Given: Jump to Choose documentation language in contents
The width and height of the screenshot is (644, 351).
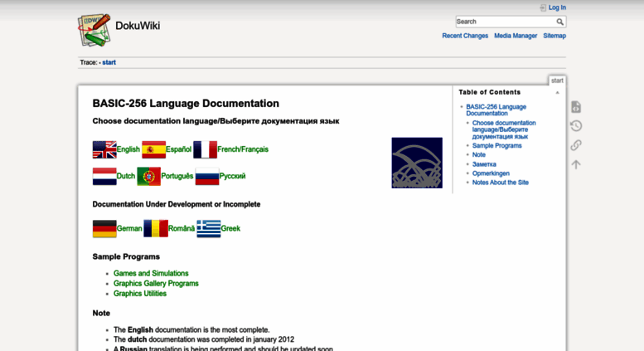Looking at the screenshot, I should (x=504, y=129).
